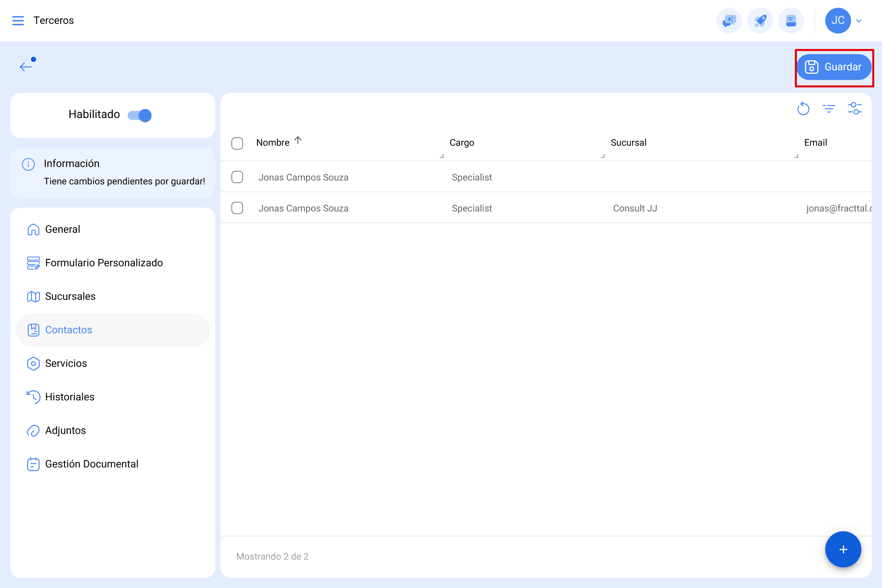
Task: Click the Cargo column header
Action: [x=462, y=143]
